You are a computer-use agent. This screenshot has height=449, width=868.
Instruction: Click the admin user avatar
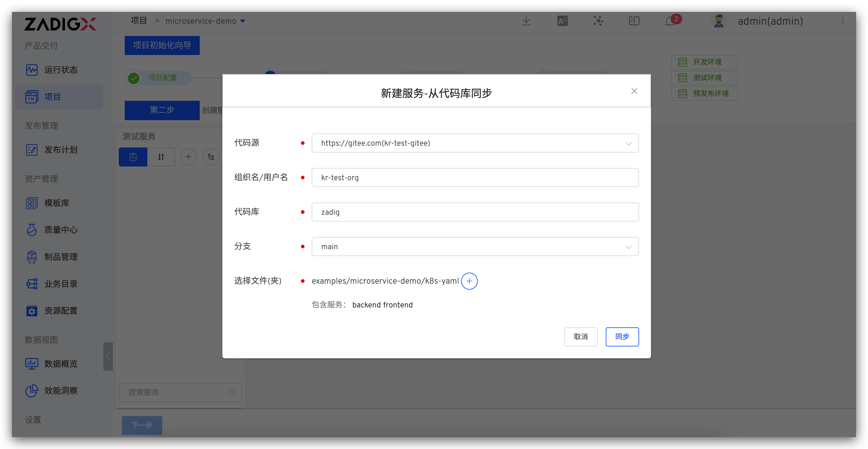click(x=719, y=21)
